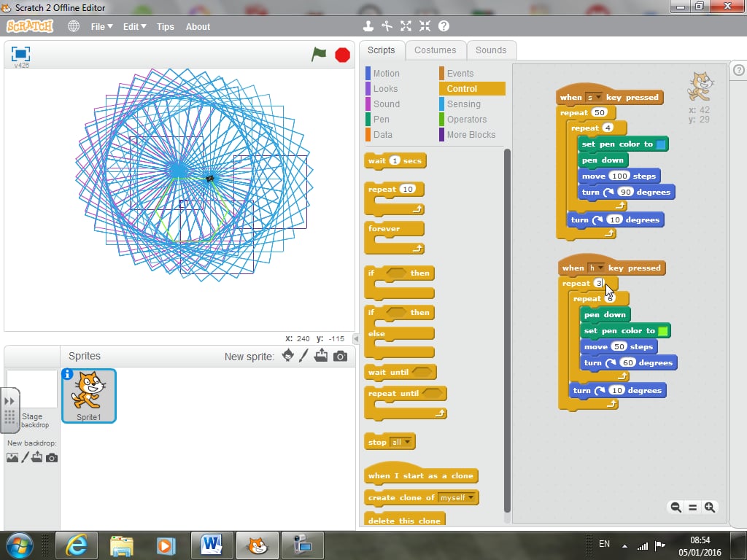Click the green flag to run
747x560 pixels.
tap(319, 54)
